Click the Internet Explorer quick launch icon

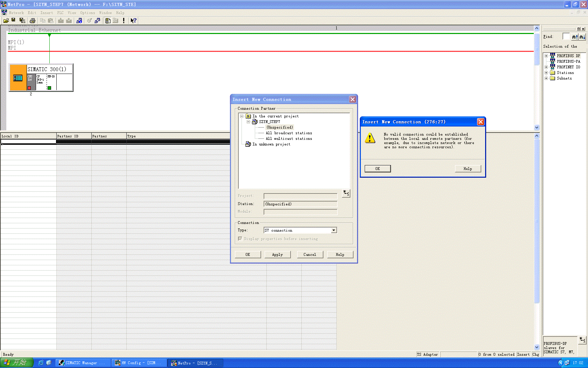click(41, 363)
